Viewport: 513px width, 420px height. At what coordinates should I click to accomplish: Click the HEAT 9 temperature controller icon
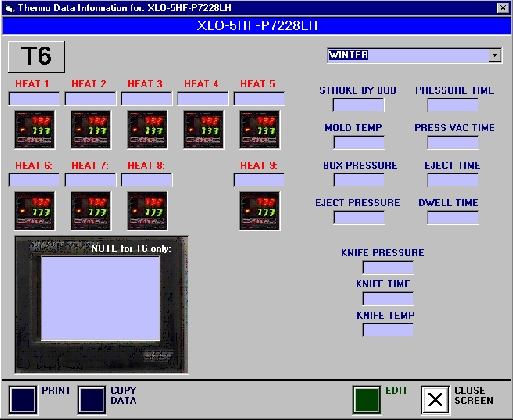point(260,211)
